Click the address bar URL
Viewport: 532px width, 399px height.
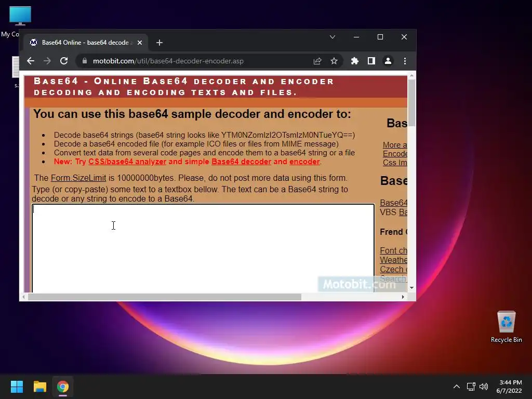pos(168,61)
